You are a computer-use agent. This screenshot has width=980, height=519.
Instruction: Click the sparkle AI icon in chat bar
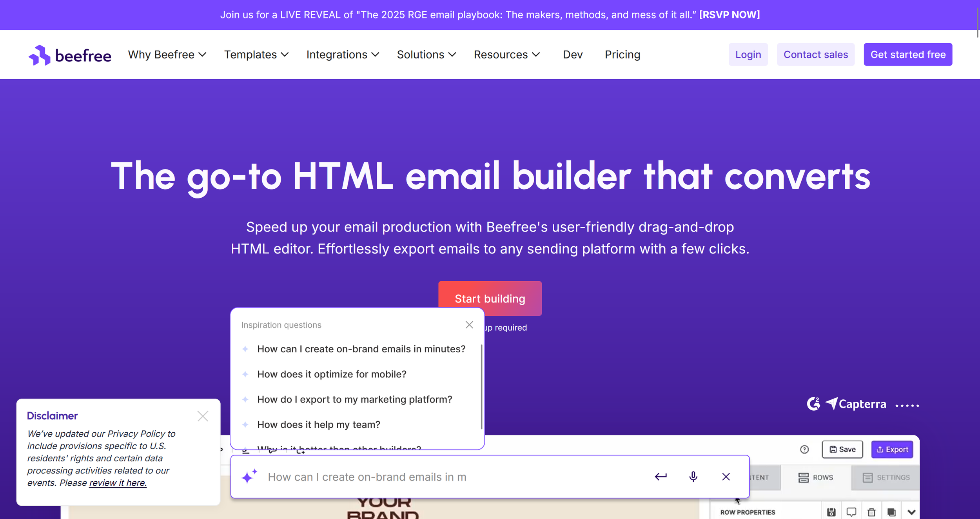click(x=249, y=477)
